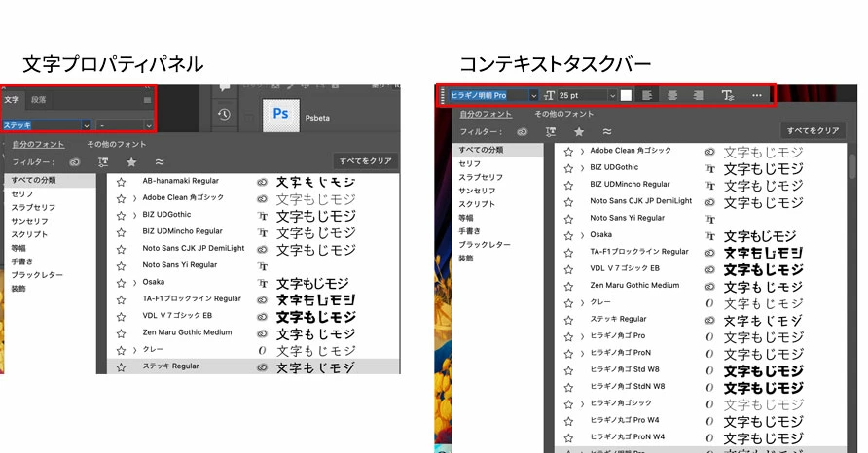Click scrollbar of task bar font list
This screenshot has width=868, height=453.
(x=852, y=164)
